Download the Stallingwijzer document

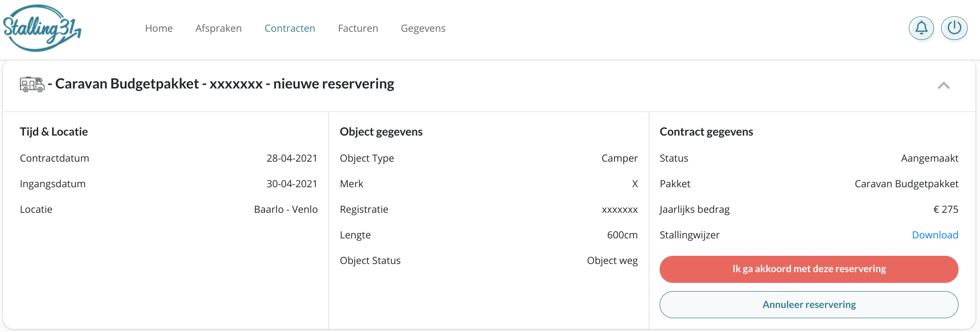coord(935,235)
